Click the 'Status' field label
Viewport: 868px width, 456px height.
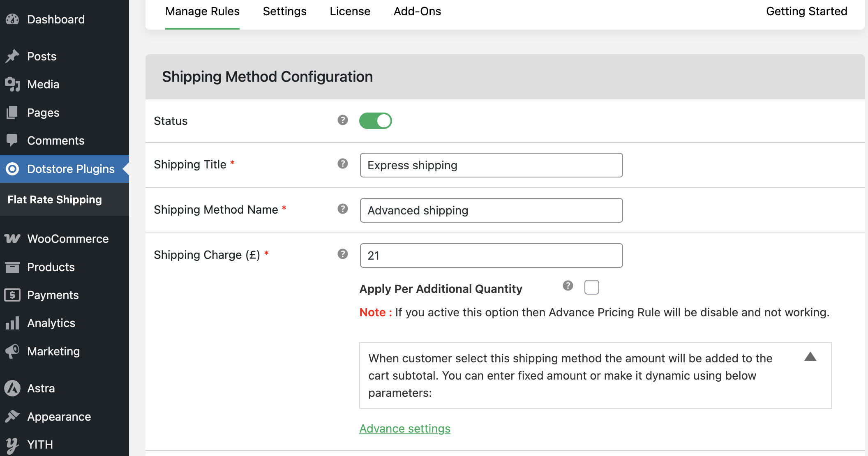tap(171, 121)
